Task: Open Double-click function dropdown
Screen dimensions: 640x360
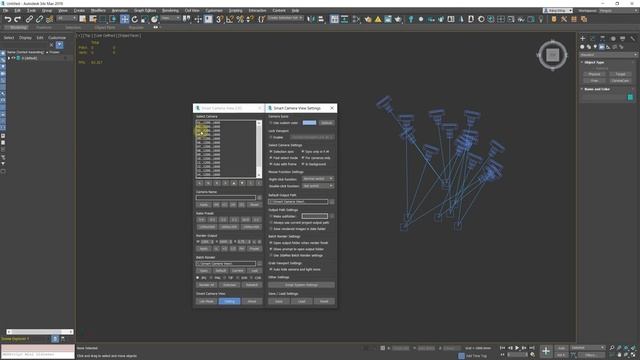Action: [x=318, y=186]
